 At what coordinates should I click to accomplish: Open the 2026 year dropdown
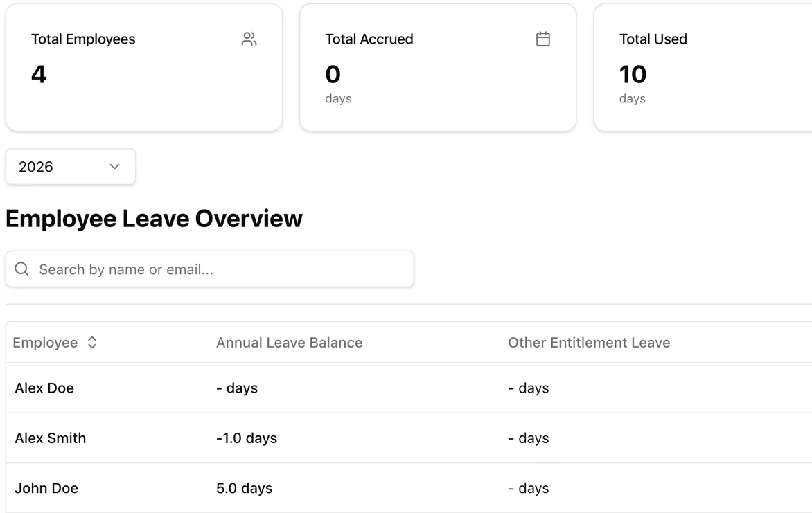click(71, 167)
